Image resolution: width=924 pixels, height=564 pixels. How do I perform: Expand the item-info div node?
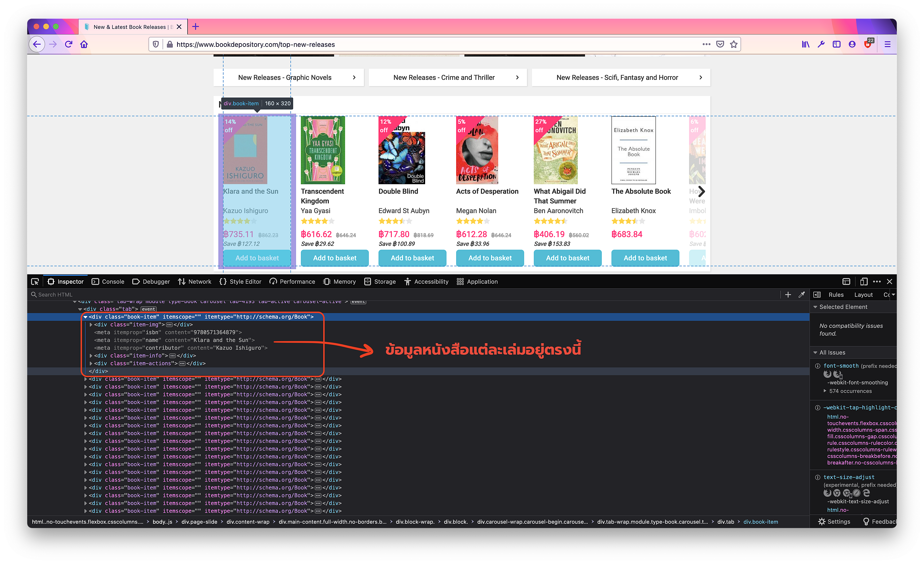91,356
